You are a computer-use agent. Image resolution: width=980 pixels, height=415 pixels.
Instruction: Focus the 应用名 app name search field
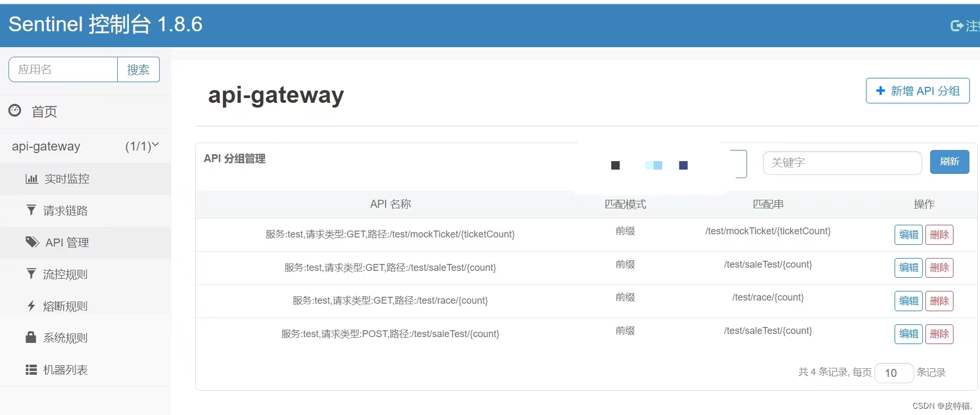[63, 69]
